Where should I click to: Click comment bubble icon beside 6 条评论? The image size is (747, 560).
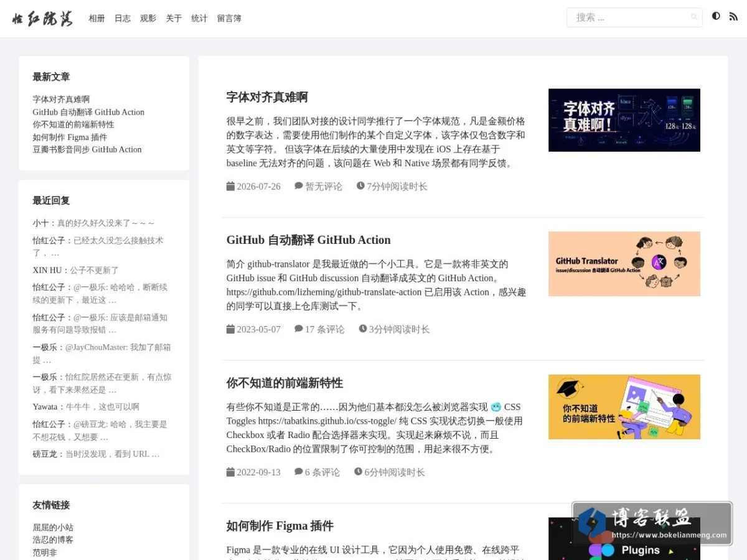[299, 472]
